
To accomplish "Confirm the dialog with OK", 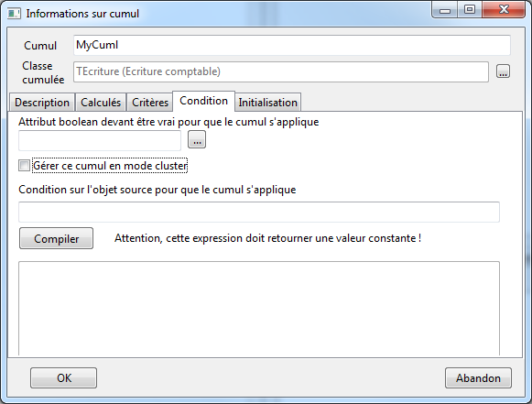I will [x=64, y=377].
